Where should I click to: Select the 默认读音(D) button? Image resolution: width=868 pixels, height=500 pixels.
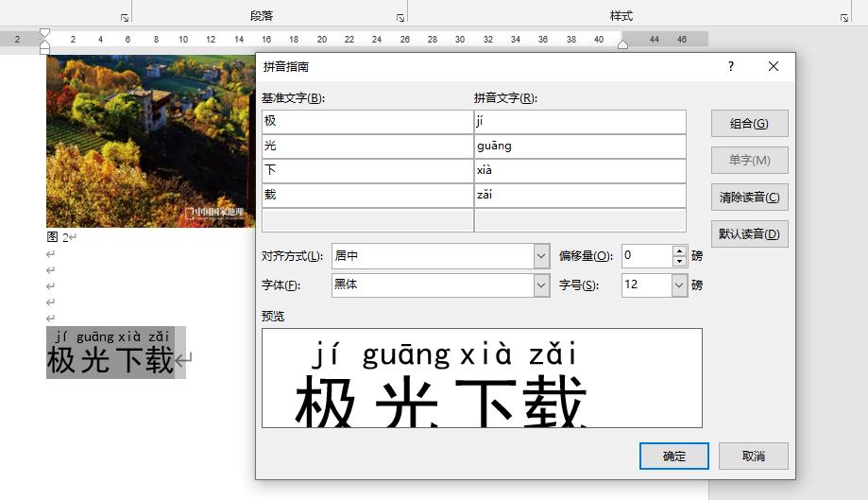tap(749, 234)
